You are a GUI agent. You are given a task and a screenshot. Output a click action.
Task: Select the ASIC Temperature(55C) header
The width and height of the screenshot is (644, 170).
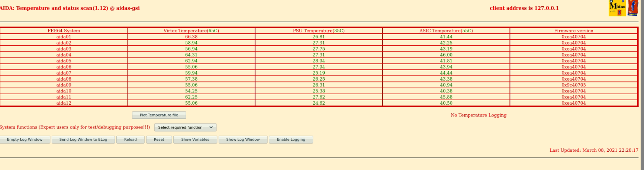tap(446, 31)
